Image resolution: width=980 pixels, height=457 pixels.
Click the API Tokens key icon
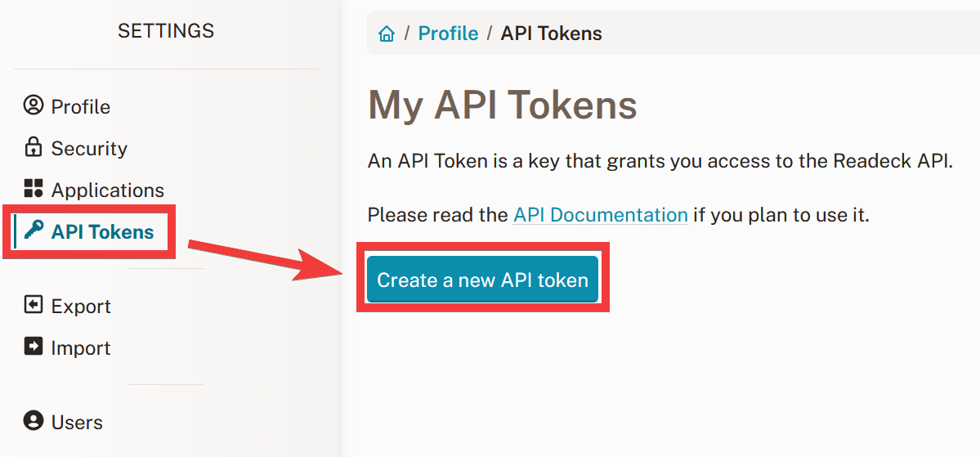tap(34, 231)
